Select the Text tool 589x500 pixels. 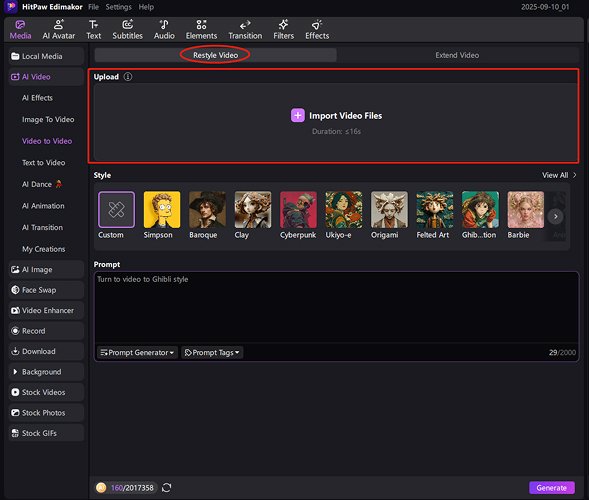94,30
